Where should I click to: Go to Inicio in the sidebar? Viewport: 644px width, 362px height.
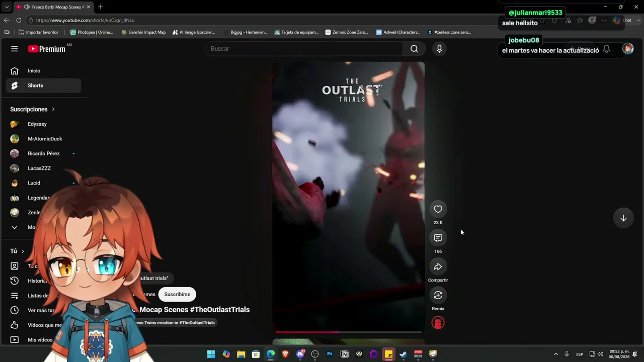[x=43, y=71]
